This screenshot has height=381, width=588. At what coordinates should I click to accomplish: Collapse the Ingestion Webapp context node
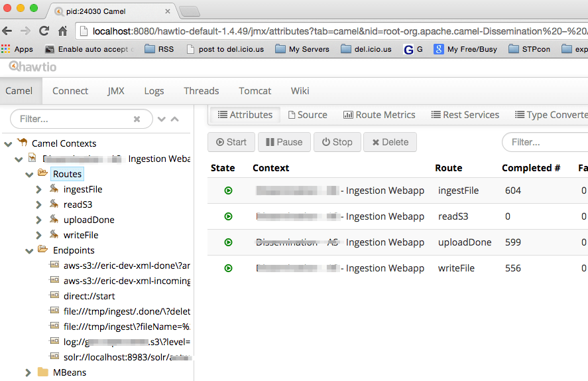(x=19, y=159)
